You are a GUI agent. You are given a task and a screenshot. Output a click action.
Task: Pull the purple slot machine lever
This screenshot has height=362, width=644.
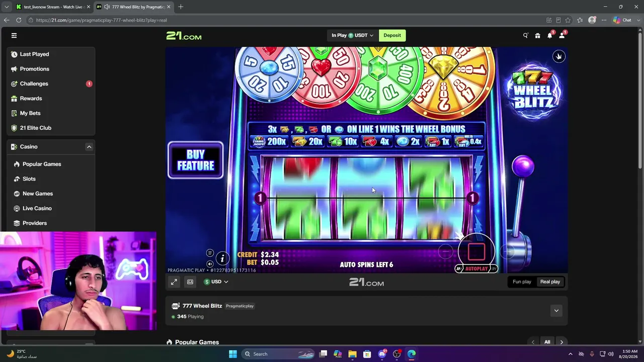tap(523, 167)
